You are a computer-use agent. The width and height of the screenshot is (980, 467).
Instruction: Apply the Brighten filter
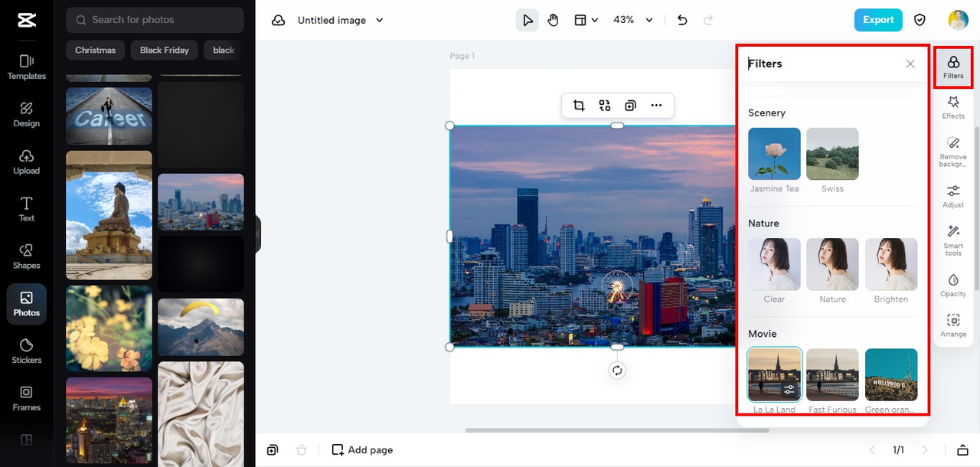click(x=891, y=264)
